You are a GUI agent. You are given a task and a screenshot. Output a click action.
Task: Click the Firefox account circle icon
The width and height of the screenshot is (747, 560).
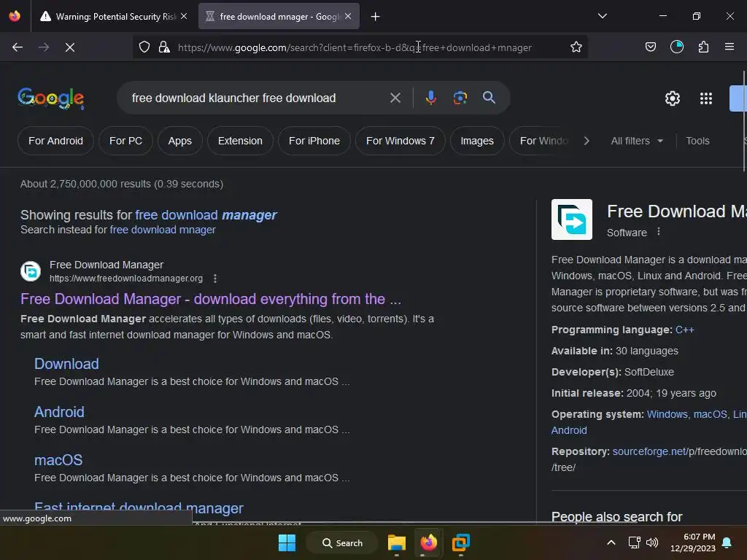coord(677,47)
